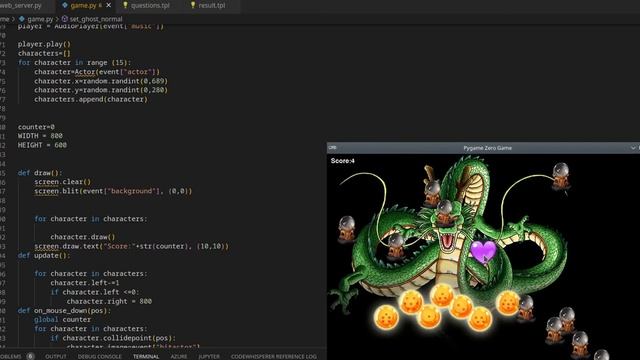Click the character.left-=1 line
This screenshot has height=360, width=640.
[x=85, y=283]
